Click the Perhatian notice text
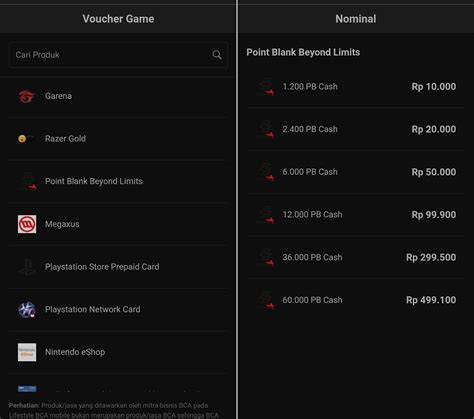Screen dimensions: 474x419 point(114,410)
